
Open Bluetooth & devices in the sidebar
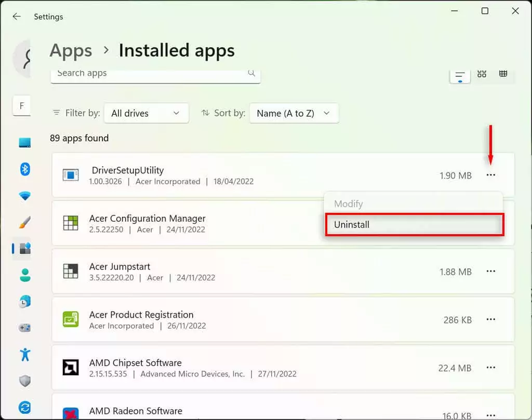click(x=25, y=169)
